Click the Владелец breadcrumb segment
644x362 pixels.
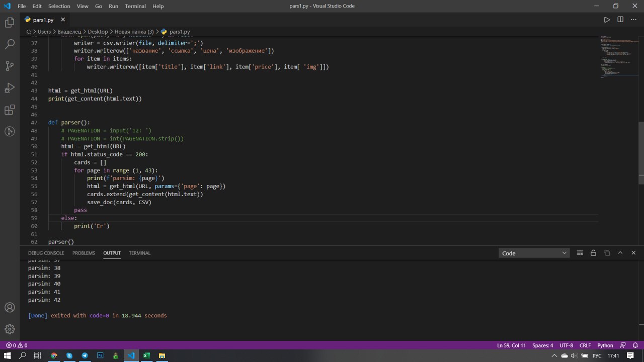click(69, 32)
